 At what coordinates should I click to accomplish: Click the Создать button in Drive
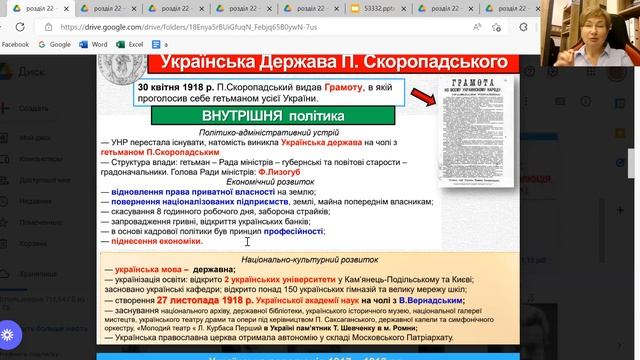click(24, 108)
